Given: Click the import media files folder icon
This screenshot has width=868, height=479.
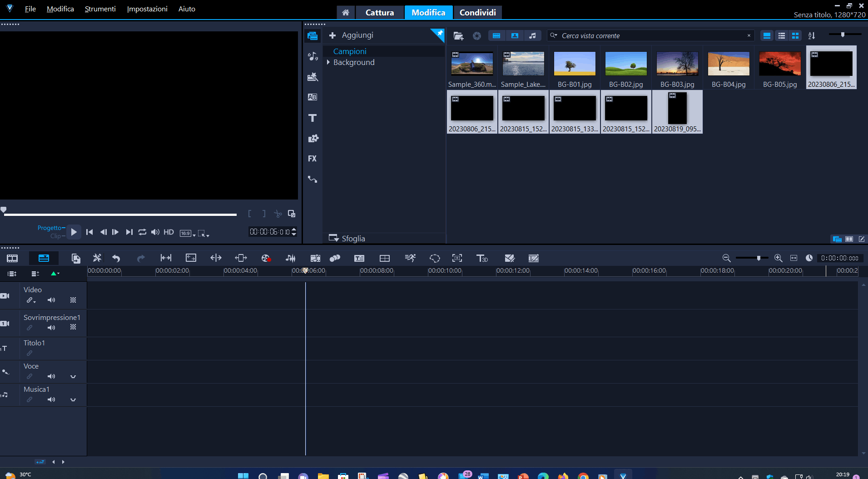Looking at the screenshot, I should pos(458,35).
